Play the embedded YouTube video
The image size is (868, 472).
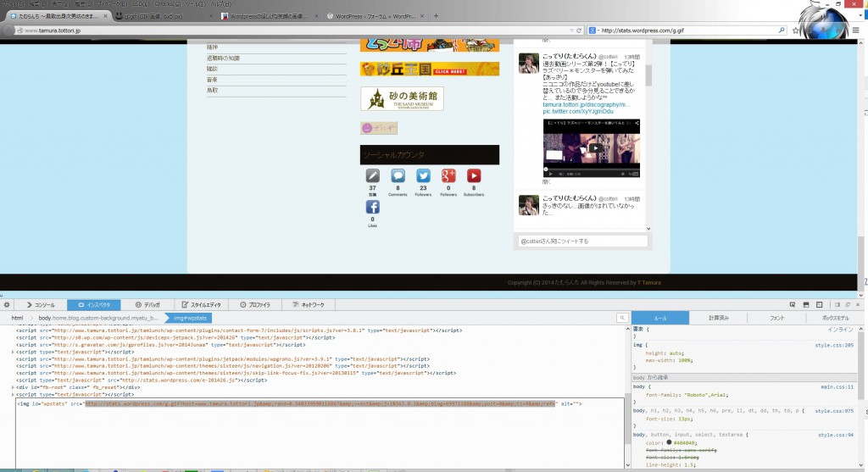tap(594, 147)
